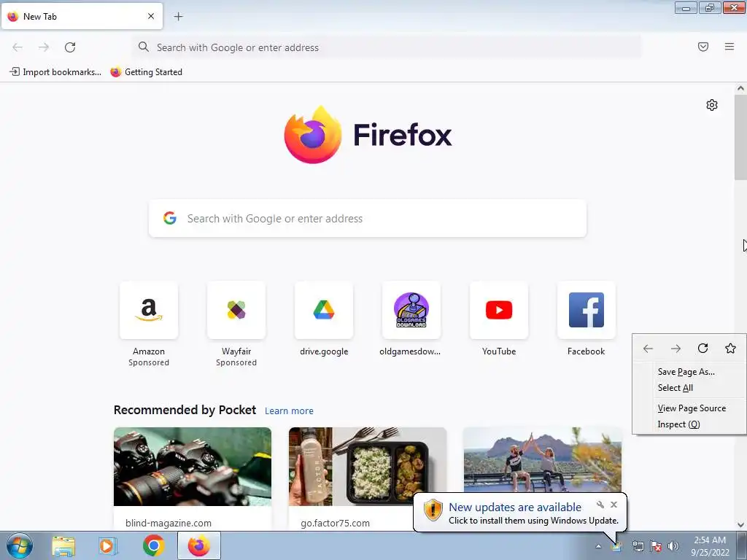Open the network tray icon

pos(638,546)
